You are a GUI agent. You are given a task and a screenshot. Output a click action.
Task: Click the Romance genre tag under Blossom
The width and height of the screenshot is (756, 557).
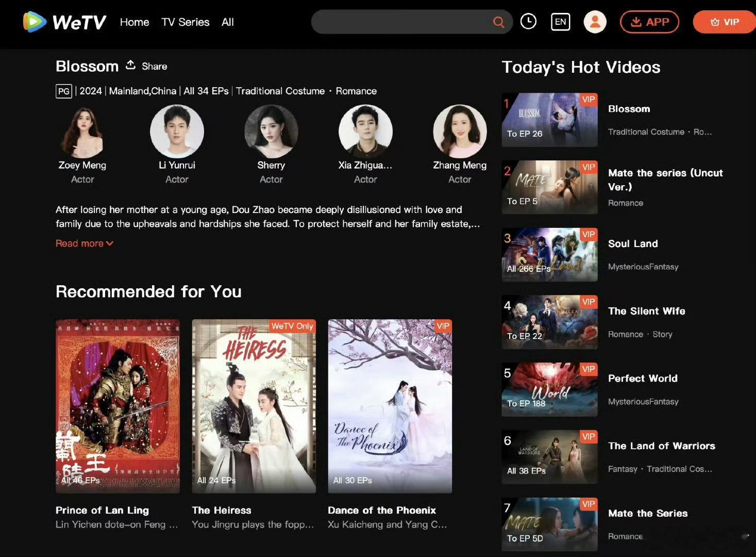pyautogui.click(x=356, y=91)
